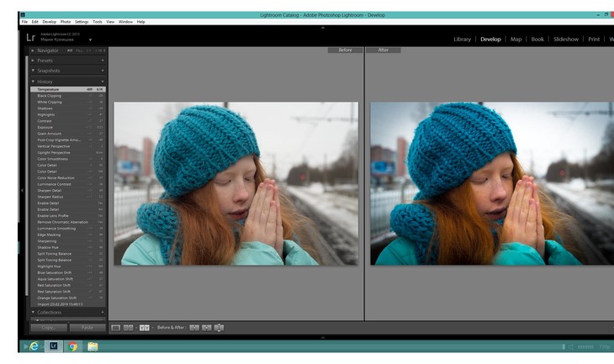Viewport: 614px width, 364px height.
Task: Open the Edit menu
Action: point(34,22)
